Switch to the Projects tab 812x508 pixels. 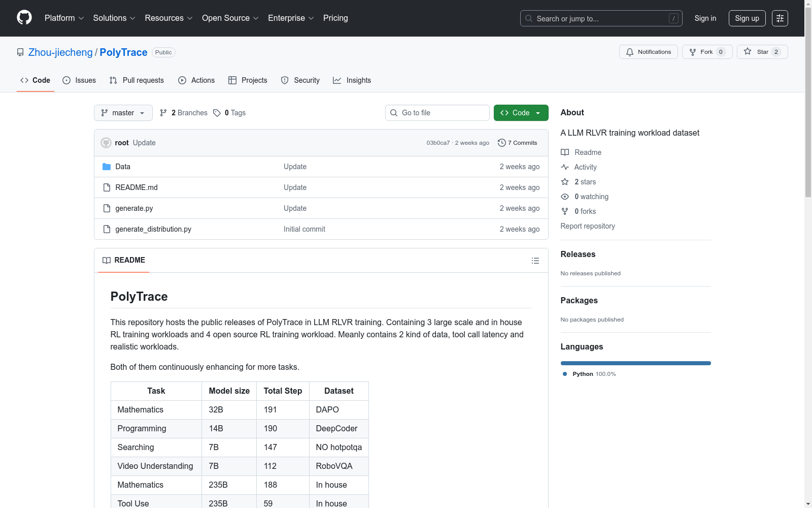click(x=248, y=80)
